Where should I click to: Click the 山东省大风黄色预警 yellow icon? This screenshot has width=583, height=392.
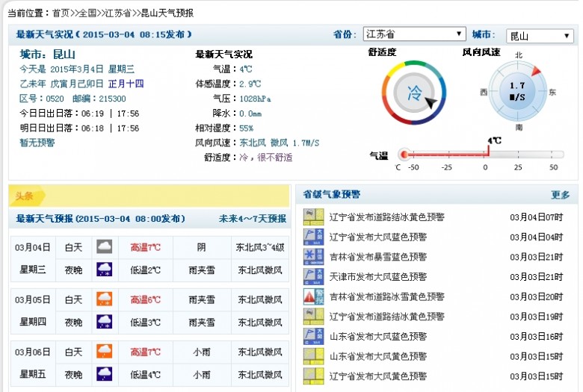[313, 356]
